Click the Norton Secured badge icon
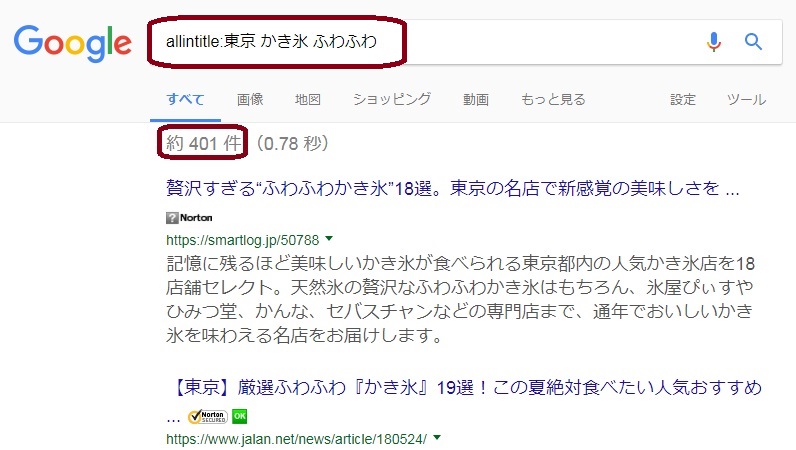This screenshot has height=450, width=796. [208, 416]
